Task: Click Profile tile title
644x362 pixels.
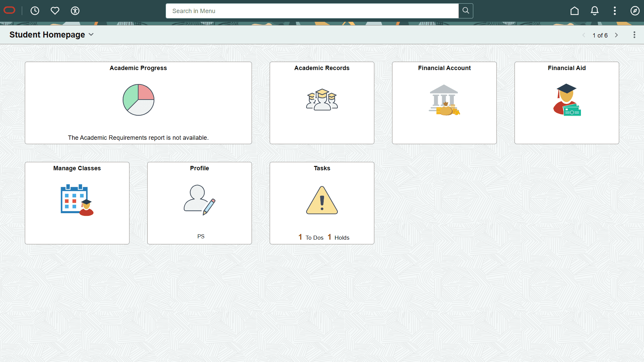Action: pyautogui.click(x=200, y=168)
